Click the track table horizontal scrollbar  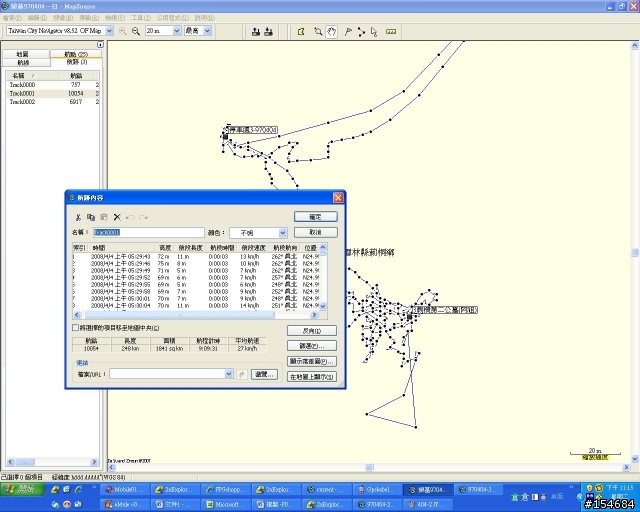[180, 315]
